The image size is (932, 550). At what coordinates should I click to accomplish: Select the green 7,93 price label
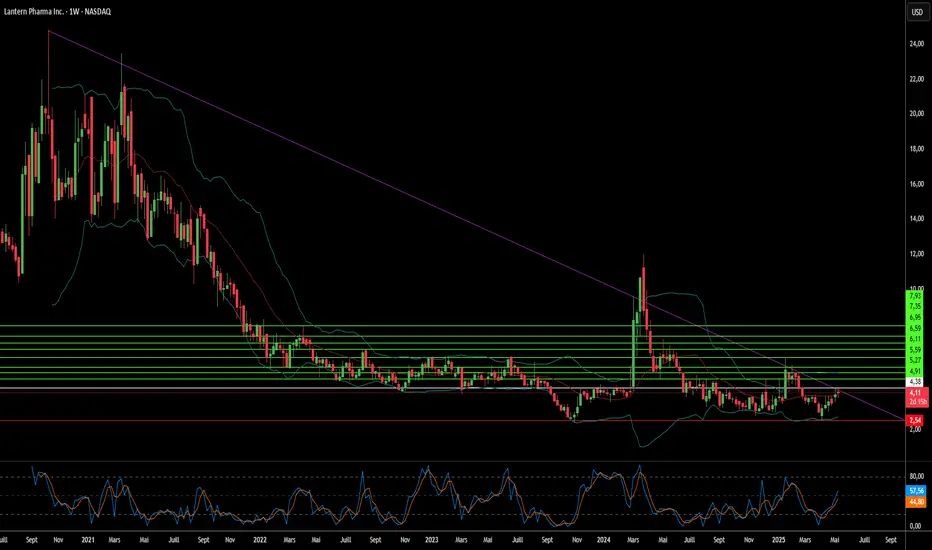pos(914,296)
